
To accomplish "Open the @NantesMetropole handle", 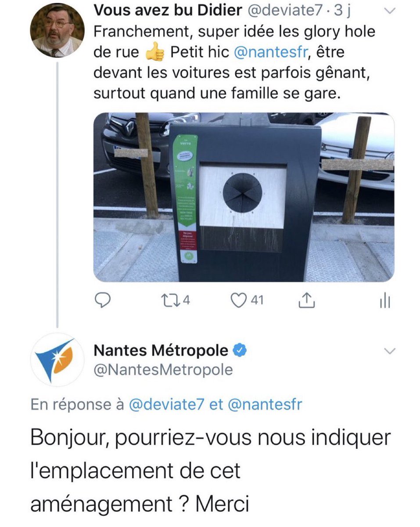I will click(x=164, y=370).
